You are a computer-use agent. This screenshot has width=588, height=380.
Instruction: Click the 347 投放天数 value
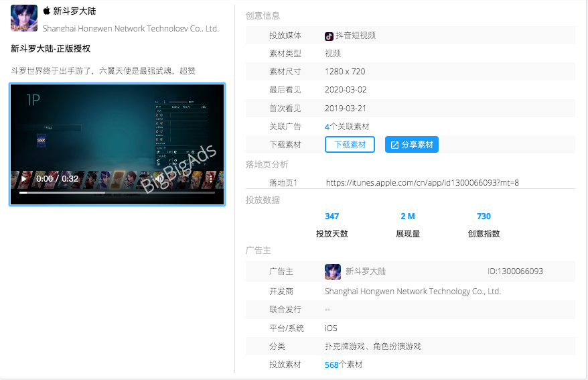pyautogui.click(x=332, y=216)
